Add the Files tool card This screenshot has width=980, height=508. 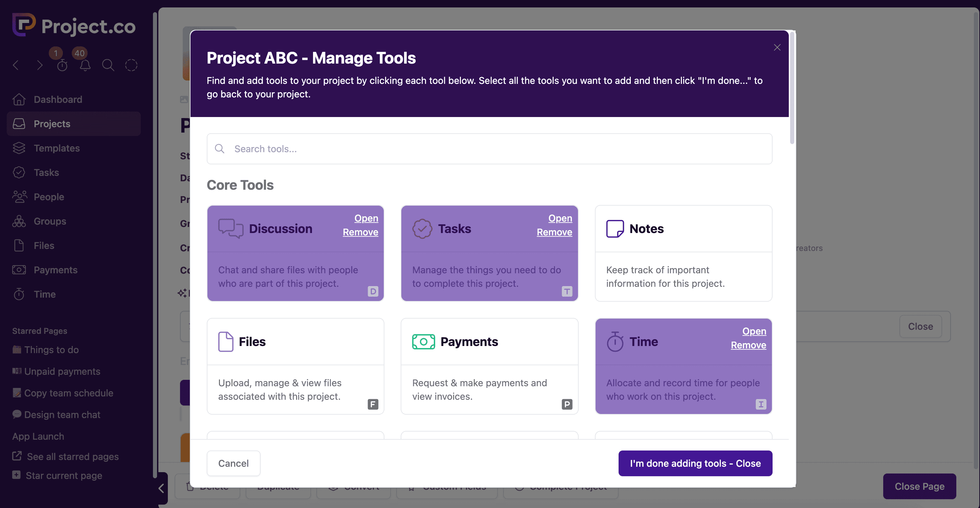tap(295, 366)
